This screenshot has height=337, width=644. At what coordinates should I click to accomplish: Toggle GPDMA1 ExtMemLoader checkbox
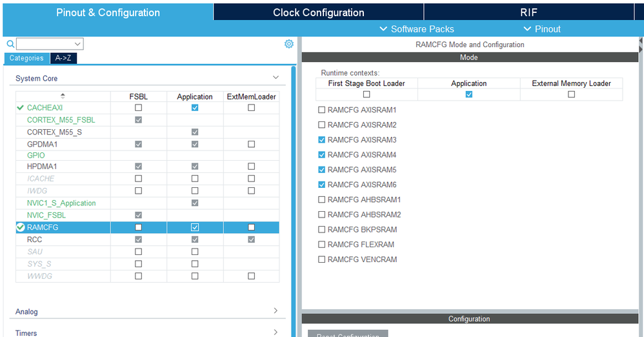point(252,144)
